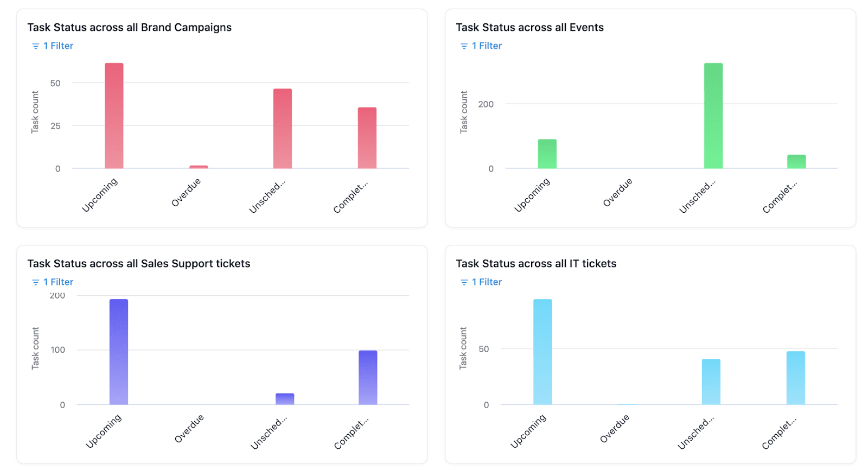Open the 1 Filter panel for Brand Campaigns
868x470 pixels.
point(59,46)
